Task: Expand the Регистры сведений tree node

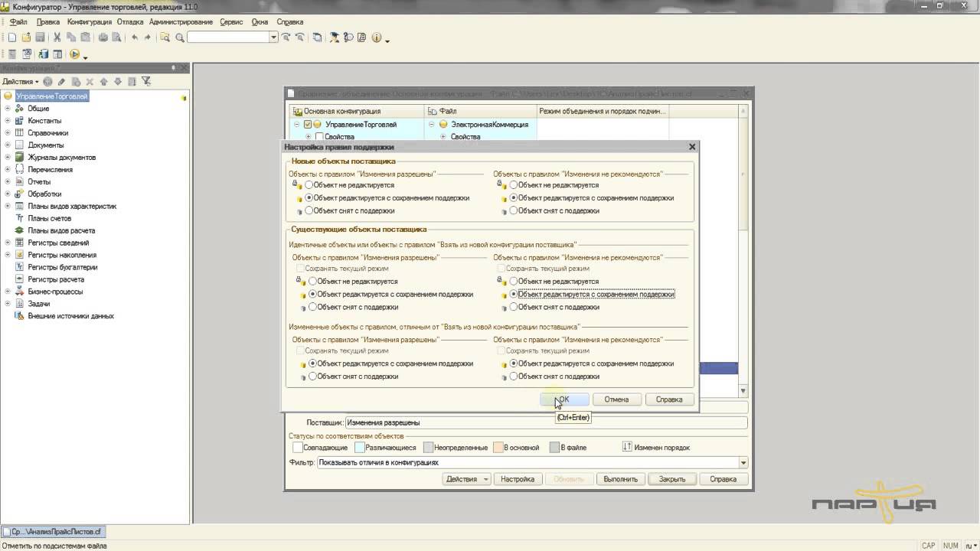Action: 8,243
